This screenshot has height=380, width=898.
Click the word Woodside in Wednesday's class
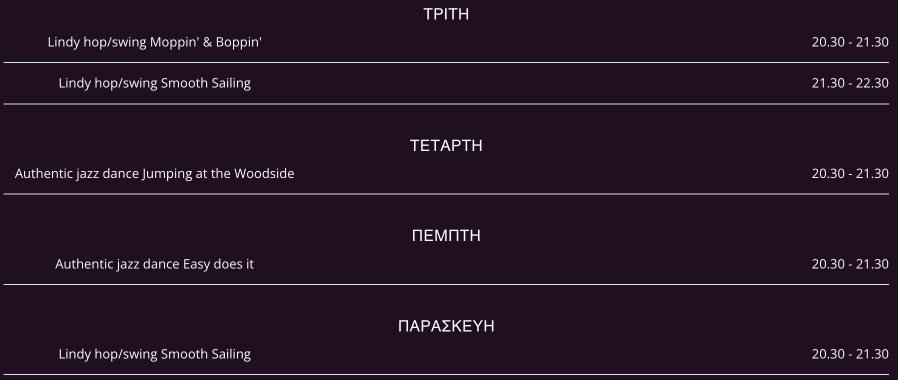pyautogui.click(x=264, y=173)
